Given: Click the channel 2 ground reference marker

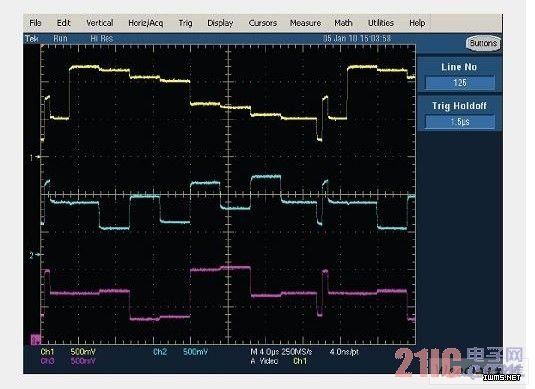Looking at the screenshot, I should [35, 255].
